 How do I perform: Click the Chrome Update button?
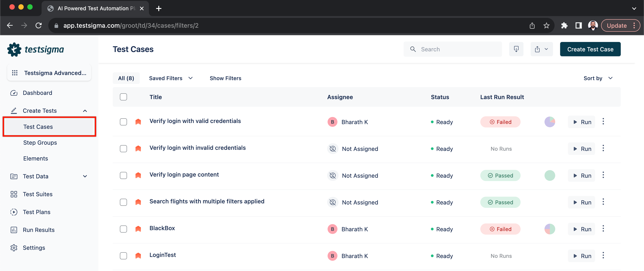pyautogui.click(x=620, y=25)
